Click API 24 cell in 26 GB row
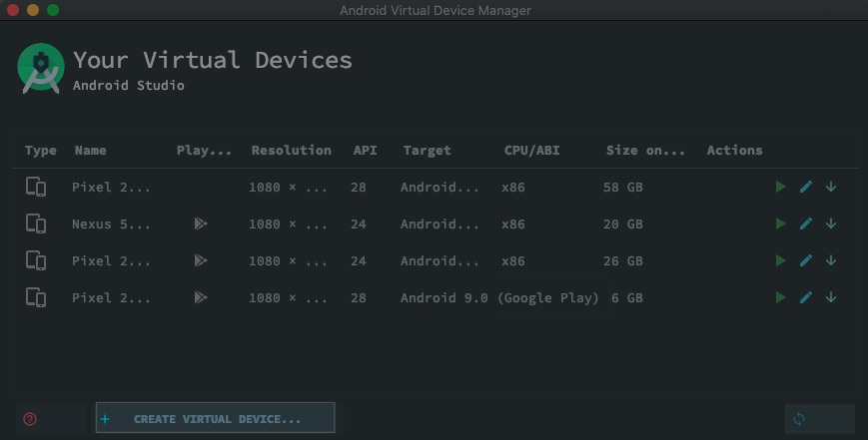Viewport: 868px width, 440px height. (x=359, y=260)
